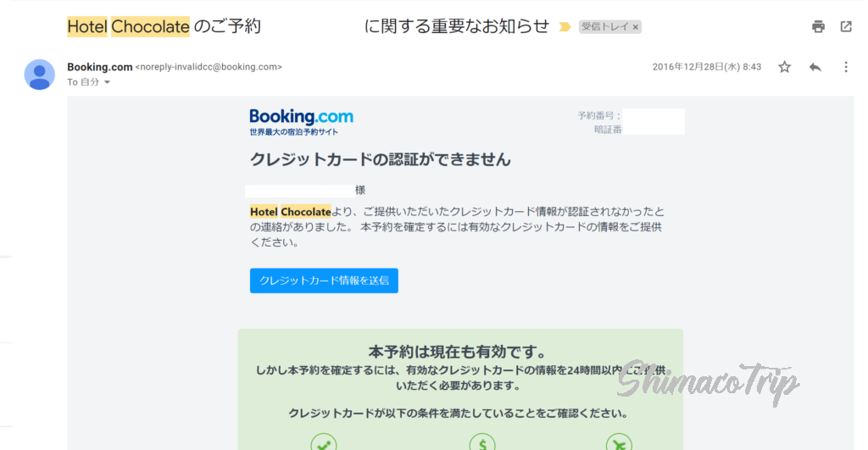Star the Booking.com email

pyautogui.click(x=785, y=67)
